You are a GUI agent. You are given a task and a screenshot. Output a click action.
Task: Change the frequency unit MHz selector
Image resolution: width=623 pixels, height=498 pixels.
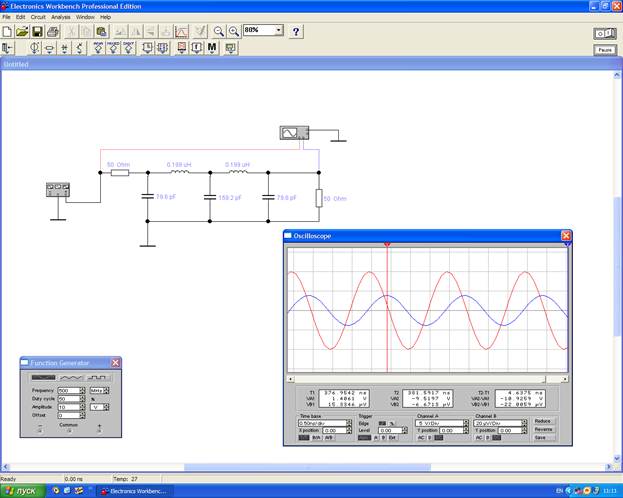(98, 390)
